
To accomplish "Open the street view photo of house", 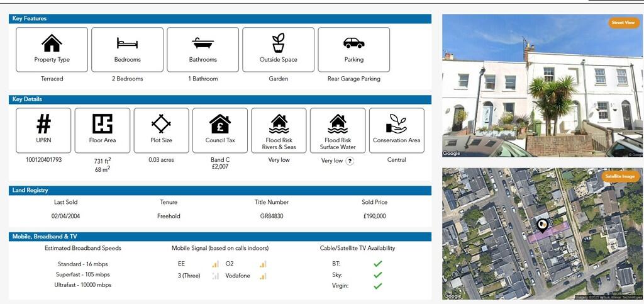I will (x=541, y=94).
